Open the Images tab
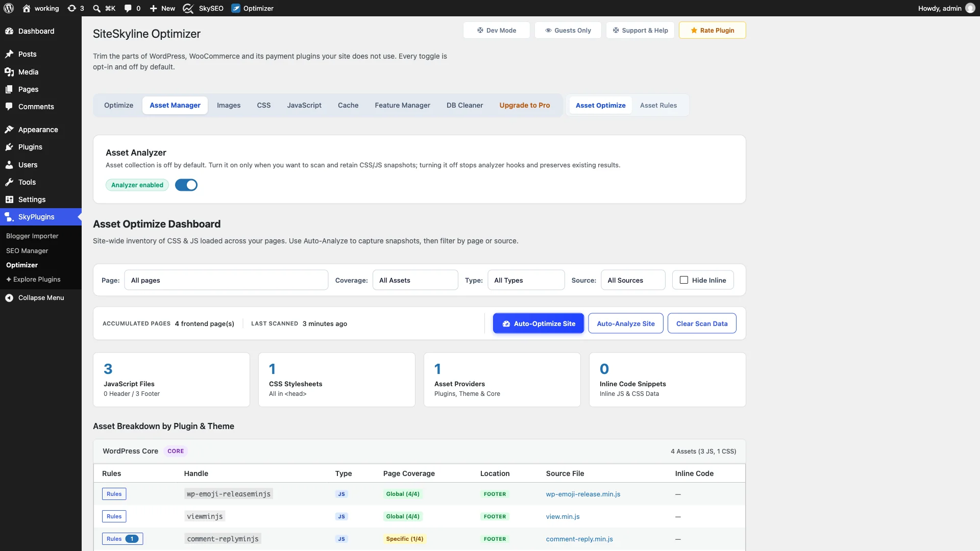This screenshot has height=551, width=980. tap(229, 106)
